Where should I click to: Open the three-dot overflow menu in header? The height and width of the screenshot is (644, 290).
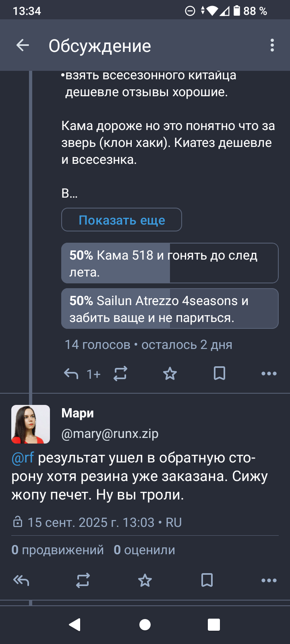click(x=272, y=45)
